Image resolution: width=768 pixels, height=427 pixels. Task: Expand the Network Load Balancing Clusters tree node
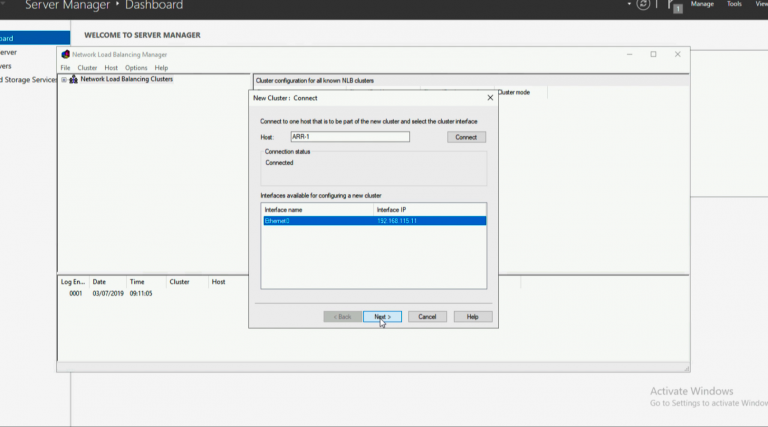(x=64, y=79)
